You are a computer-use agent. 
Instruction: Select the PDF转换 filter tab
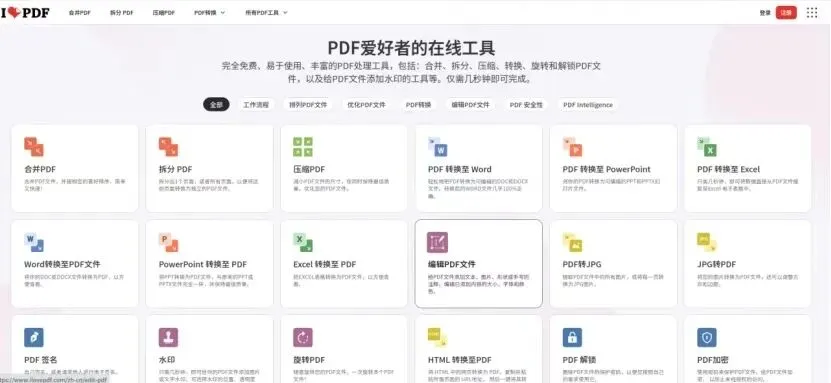pyautogui.click(x=418, y=105)
